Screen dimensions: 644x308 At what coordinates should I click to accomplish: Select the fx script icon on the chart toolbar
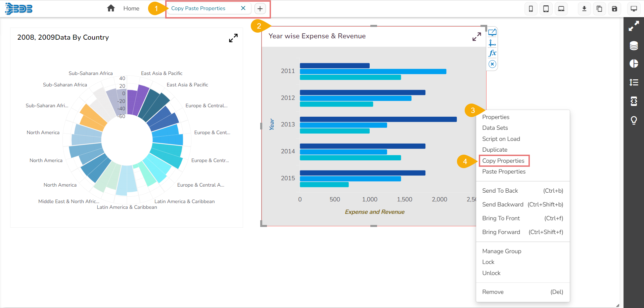pos(492,53)
